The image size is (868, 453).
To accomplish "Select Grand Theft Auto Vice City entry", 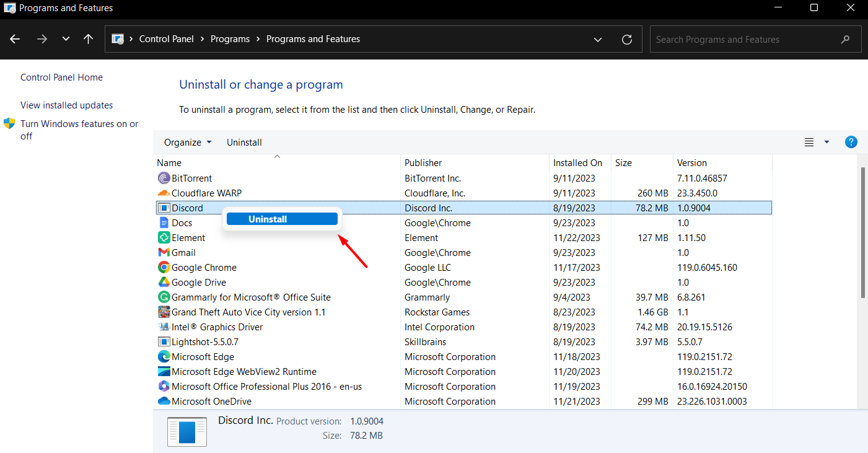I will 248,312.
